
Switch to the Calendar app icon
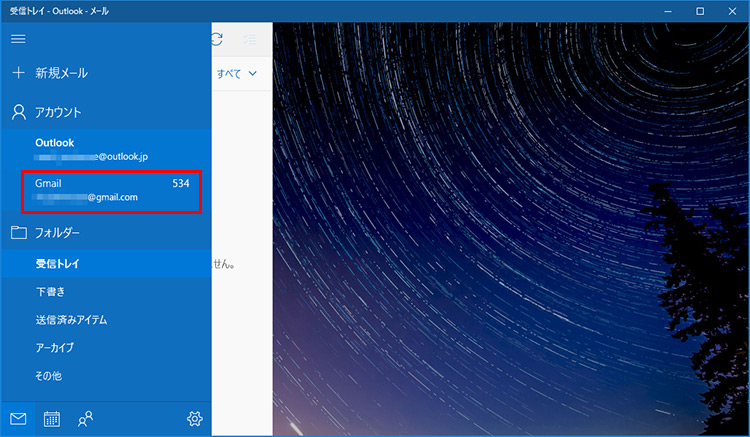[52, 419]
